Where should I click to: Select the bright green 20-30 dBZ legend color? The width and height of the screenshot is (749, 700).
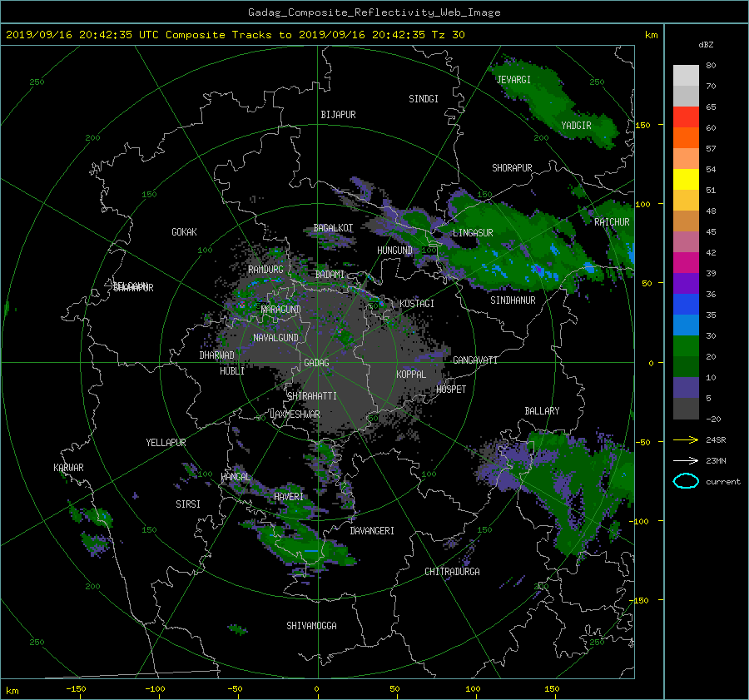click(686, 345)
